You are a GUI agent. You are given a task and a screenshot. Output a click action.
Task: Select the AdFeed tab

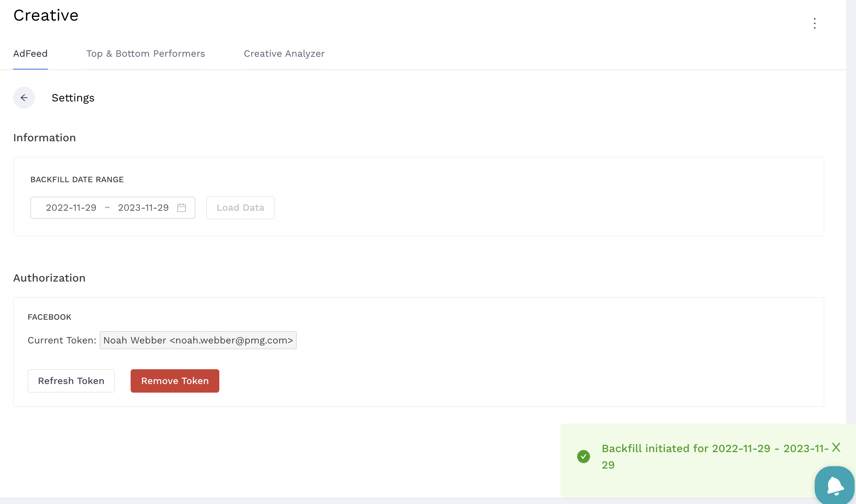point(30,54)
